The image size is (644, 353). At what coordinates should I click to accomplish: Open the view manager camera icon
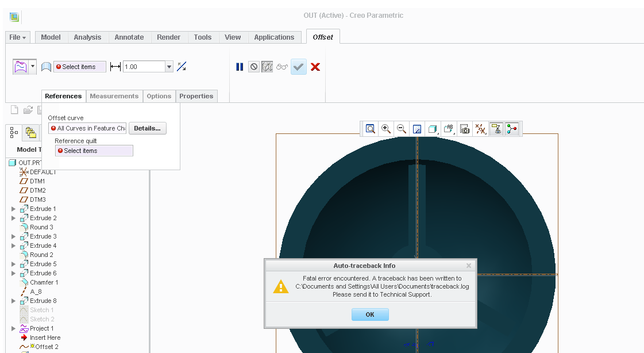(465, 129)
